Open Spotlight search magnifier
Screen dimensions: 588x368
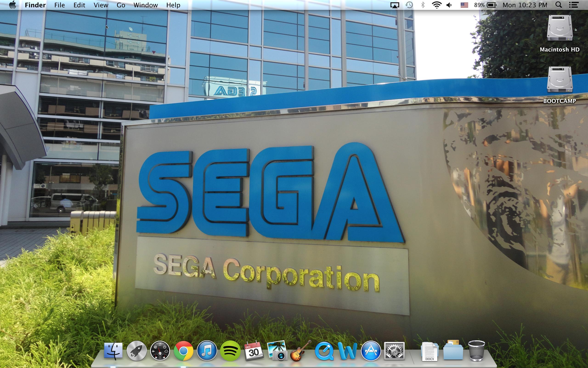tap(559, 5)
